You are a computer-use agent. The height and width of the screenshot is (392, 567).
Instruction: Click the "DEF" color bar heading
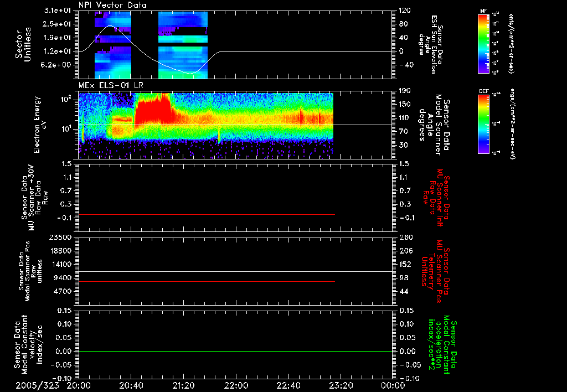pos(483,91)
